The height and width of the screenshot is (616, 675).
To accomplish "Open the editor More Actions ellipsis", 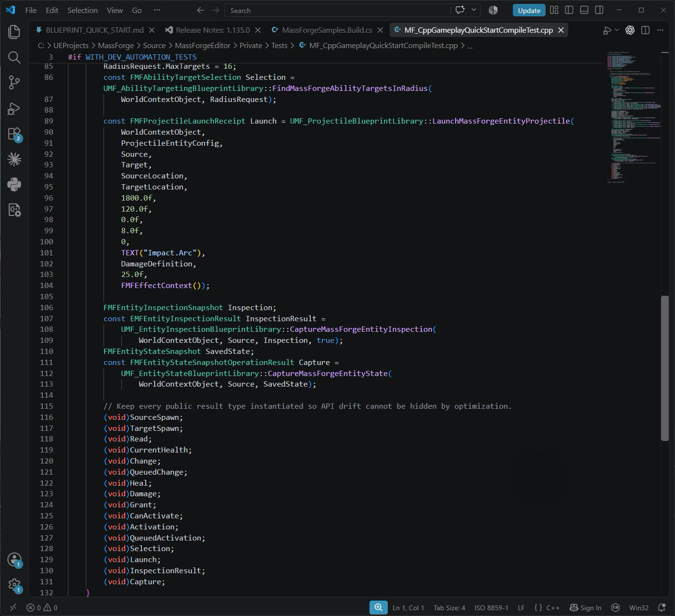I will pyautogui.click(x=660, y=30).
